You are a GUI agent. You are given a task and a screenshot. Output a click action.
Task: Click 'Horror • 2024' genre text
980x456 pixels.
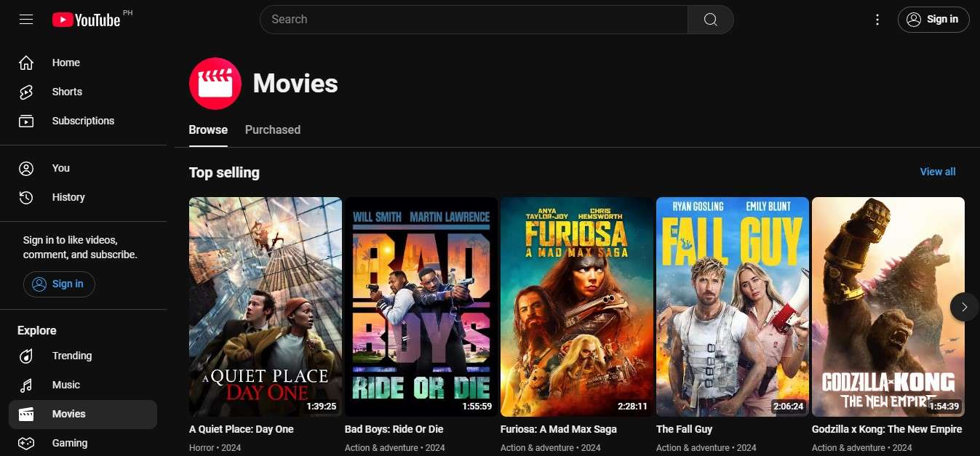point(215,448)
